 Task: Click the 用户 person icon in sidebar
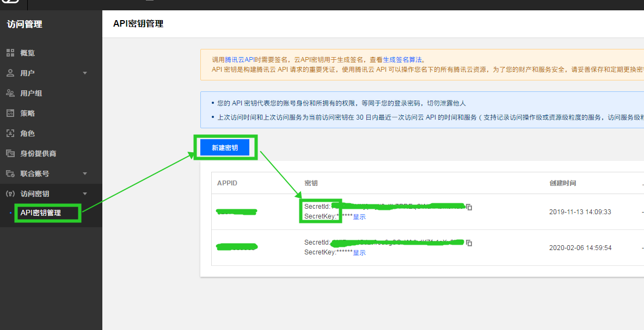point(10,73)
